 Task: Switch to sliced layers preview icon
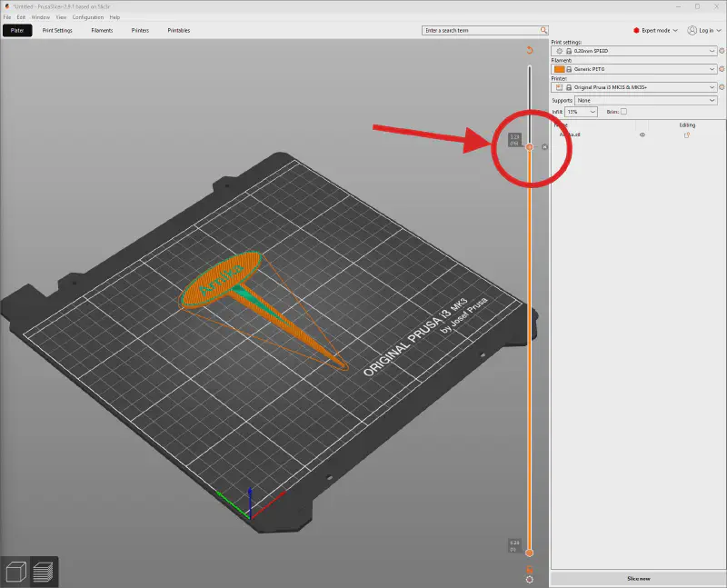44,572
